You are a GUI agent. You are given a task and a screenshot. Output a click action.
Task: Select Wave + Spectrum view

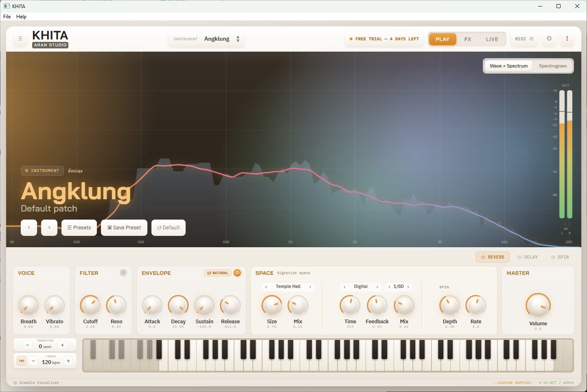tap(509, 66)
